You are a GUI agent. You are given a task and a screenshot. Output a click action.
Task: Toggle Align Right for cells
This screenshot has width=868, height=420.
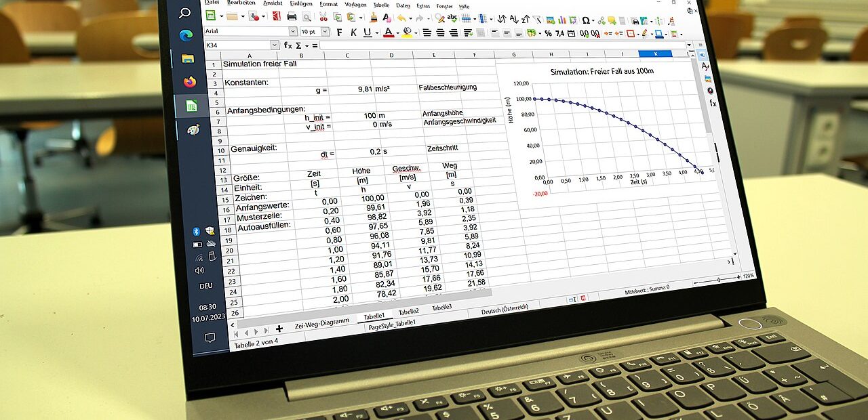pyautogui.click(x=454, y=33)
